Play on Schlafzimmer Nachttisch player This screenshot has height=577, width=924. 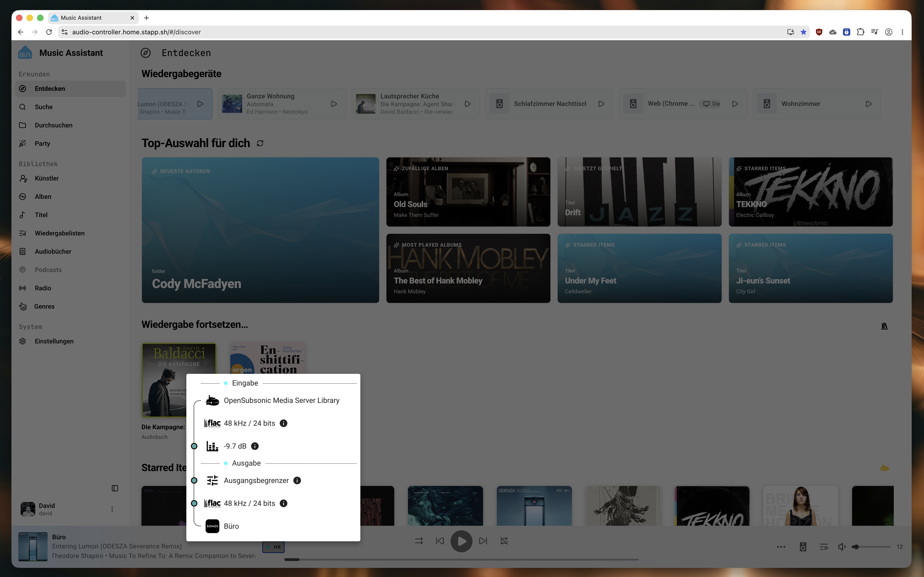601,104
